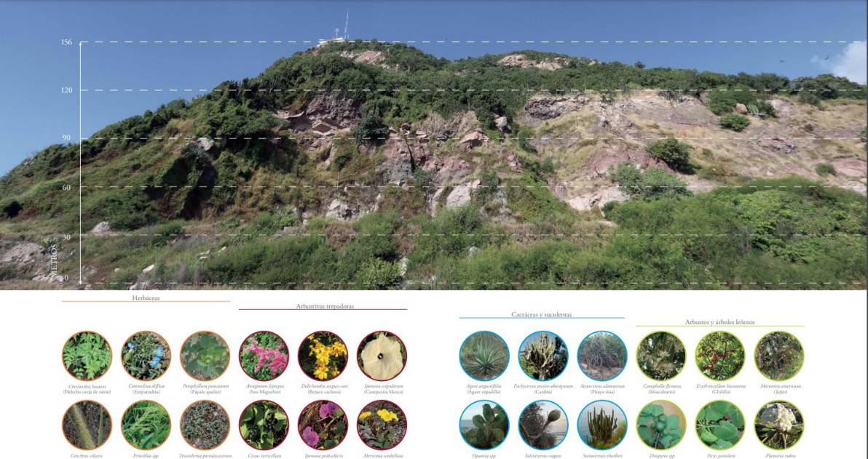Image resolution: width=868 pixels, height=459 pixels.
Task: Click the Herbáceas category heading
Action: coord(146,298)
